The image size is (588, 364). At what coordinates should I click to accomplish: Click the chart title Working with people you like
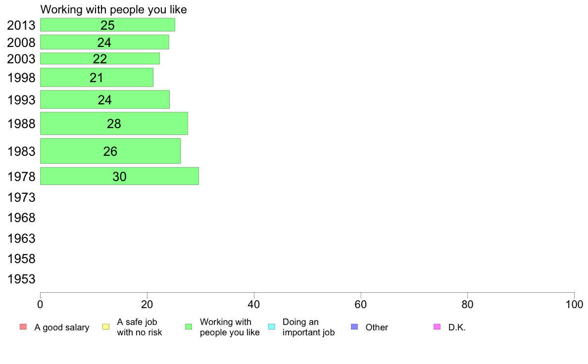[x=114, y=9]
